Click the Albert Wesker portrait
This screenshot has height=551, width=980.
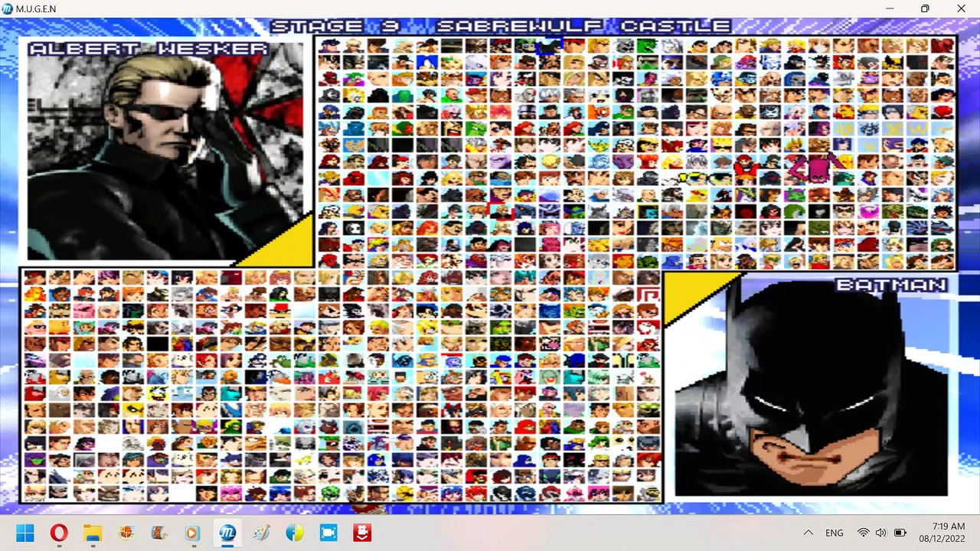click(x=165, y=151)
